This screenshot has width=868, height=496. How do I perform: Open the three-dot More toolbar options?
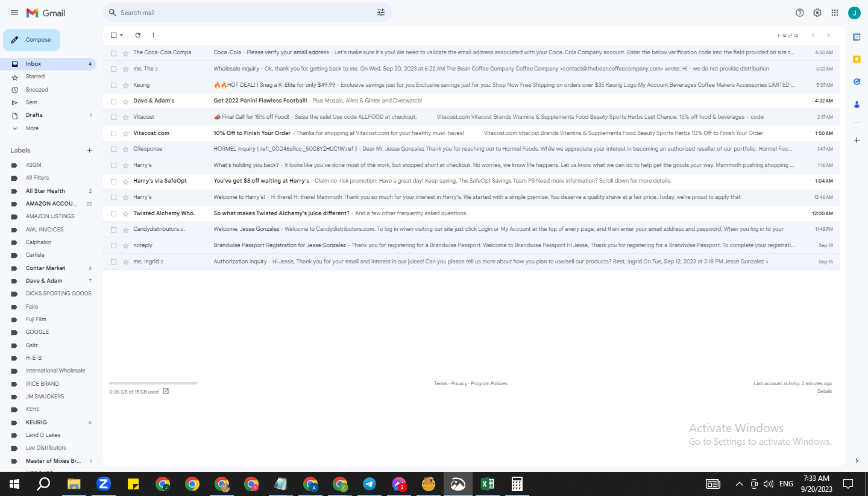(x=153, y=36)
